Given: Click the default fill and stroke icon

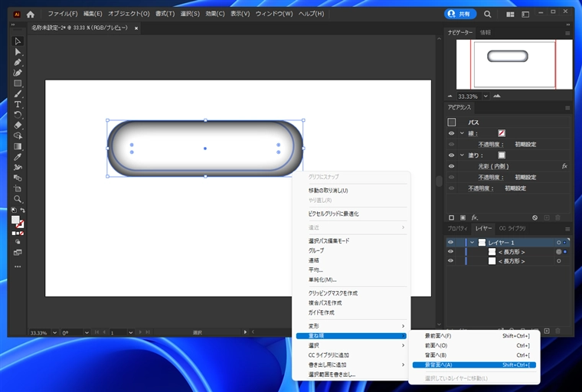Looking at the screenshot, I should click(x=14, y=210).
